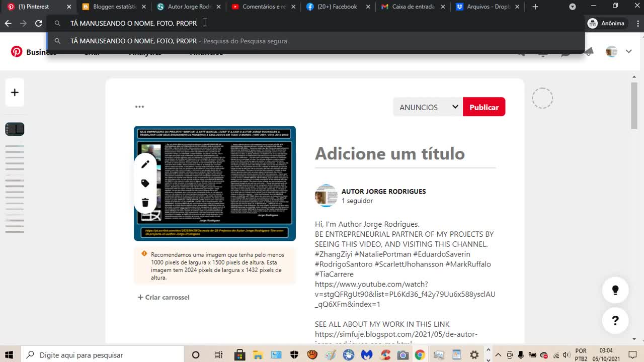Open Microsoft Store from taskbar
The height and width of the screenshot is (362, 644).
[240, 355]
